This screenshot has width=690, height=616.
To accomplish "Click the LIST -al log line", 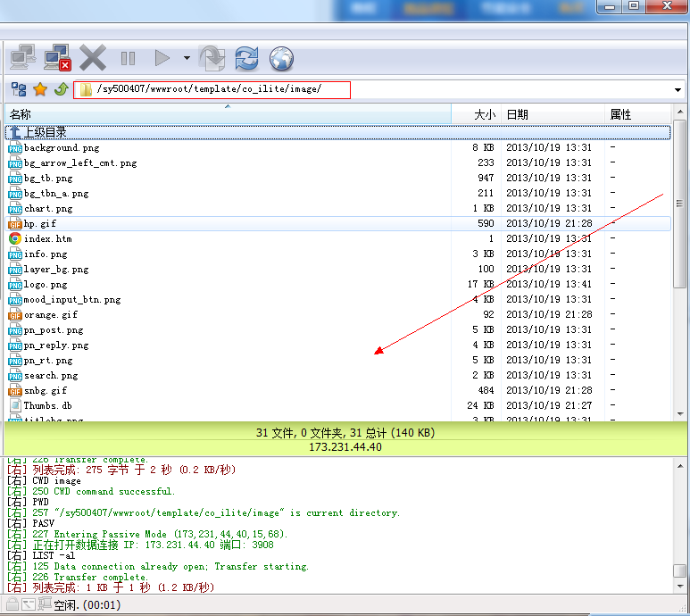I will [41, 555].
